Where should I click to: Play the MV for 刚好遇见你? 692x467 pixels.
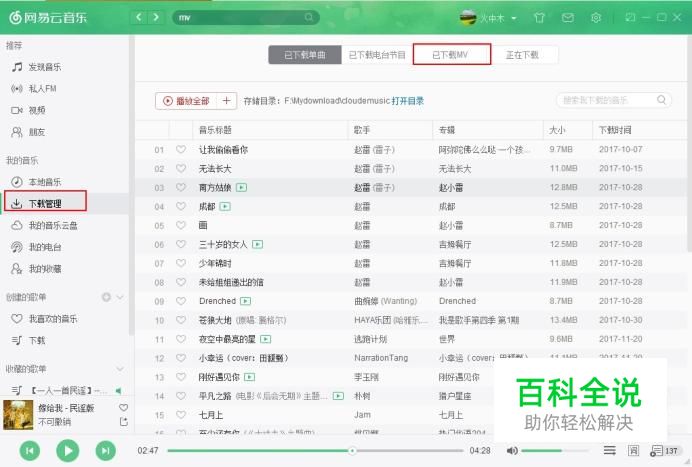(x=249, y=377)
